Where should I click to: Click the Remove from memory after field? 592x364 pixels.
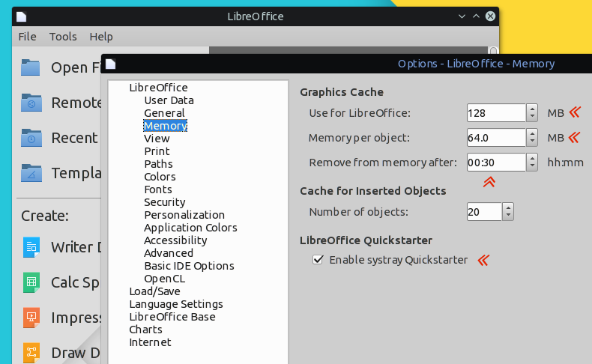click(496, 163)
